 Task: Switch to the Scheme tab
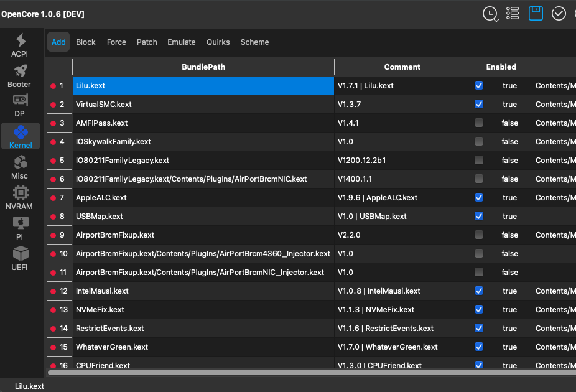(254, 42)
